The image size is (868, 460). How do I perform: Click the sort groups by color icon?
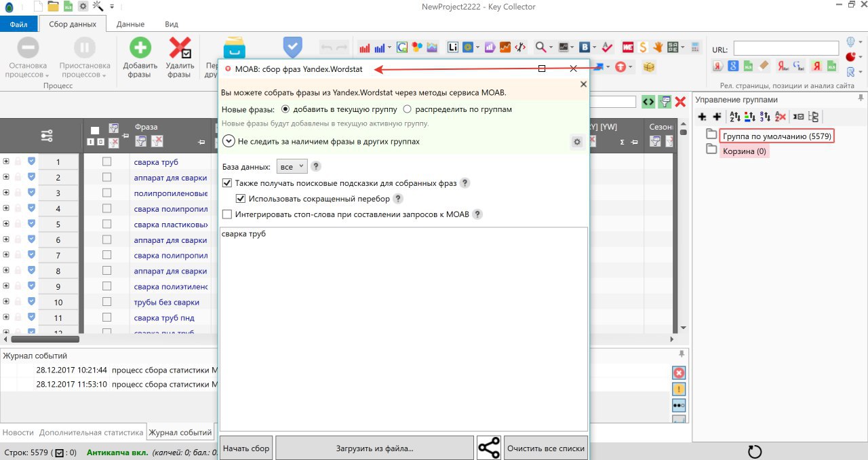click(750, 117)
